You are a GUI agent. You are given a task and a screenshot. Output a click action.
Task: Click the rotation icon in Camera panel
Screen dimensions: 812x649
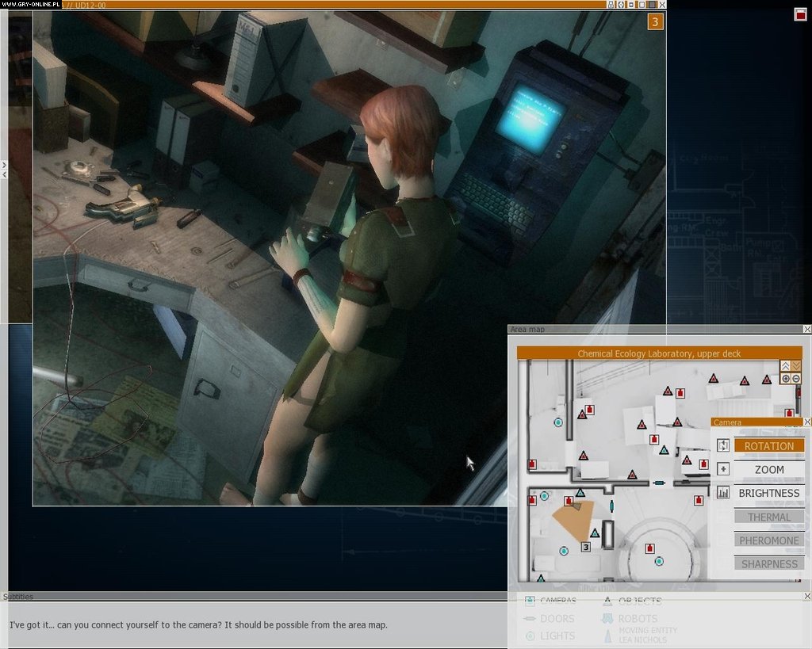tap(722, 446)
